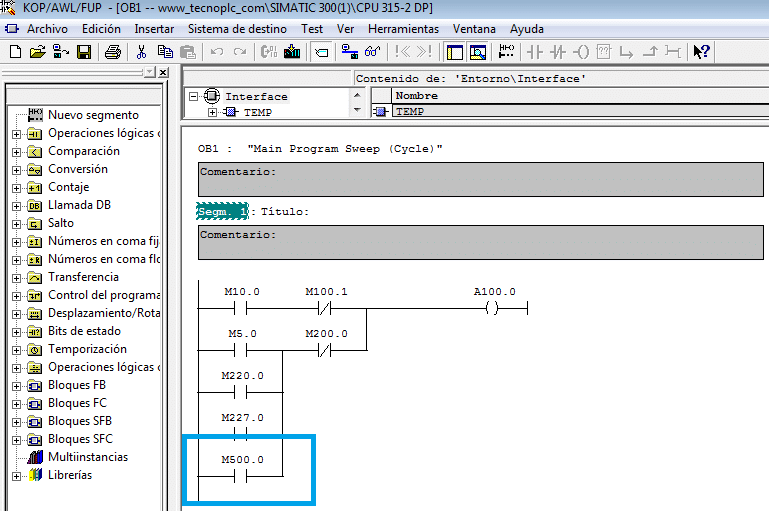The height and width of the screenshot is (511, 769).
Task: Expand the TEMP node under Interface
Action: pos(212,112)
